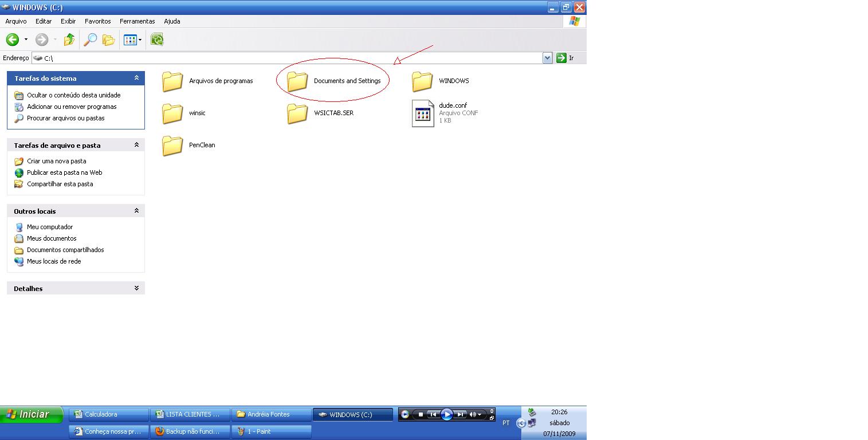Click the Meu computador icon
Image resolution: width=868 pixels, height=440 pixels.
click(x=19, y=227)
